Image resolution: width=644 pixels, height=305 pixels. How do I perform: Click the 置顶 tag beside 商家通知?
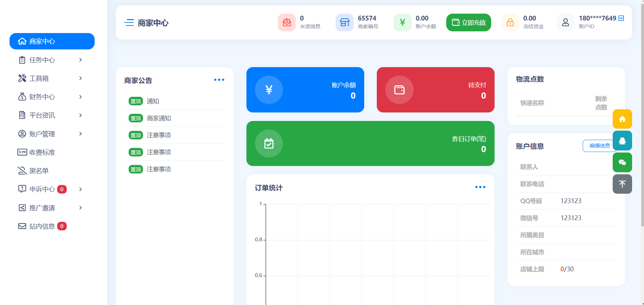click(136, 118)
